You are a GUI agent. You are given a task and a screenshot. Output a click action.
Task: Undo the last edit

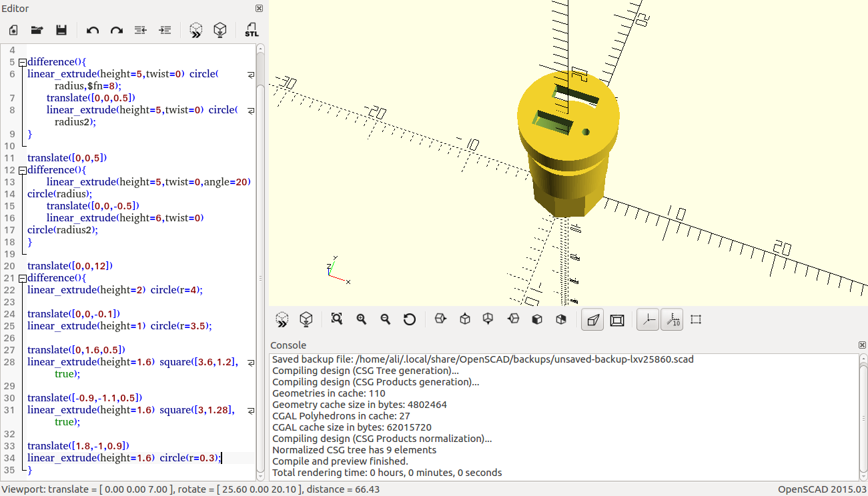92,30
